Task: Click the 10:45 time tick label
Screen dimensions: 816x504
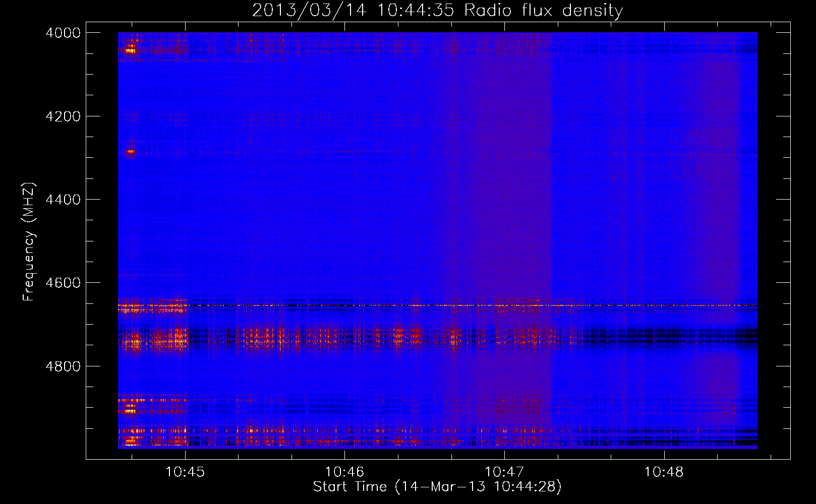Action: pyautogui.click(x=185, y=472)
